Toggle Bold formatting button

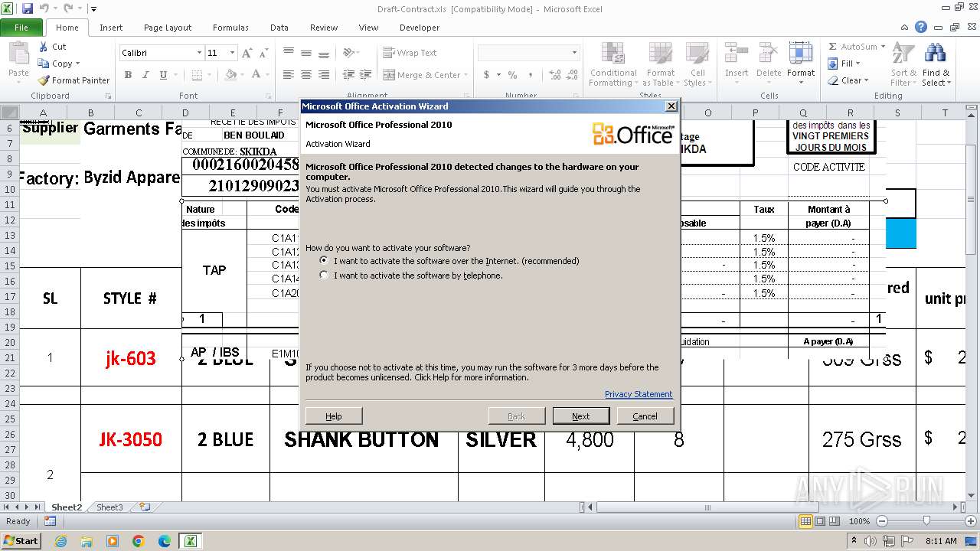pyautogui.click(x=128, y=75)
